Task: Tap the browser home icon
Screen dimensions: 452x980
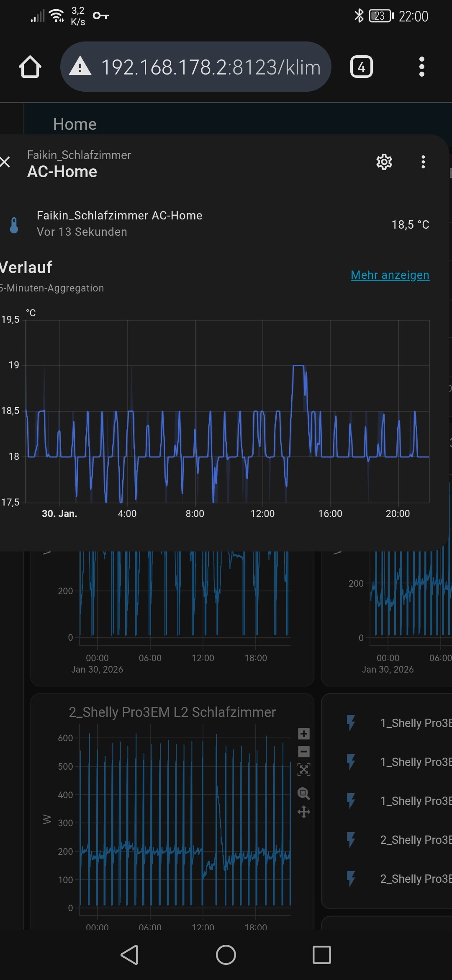Action: click(x=30, y=67)
